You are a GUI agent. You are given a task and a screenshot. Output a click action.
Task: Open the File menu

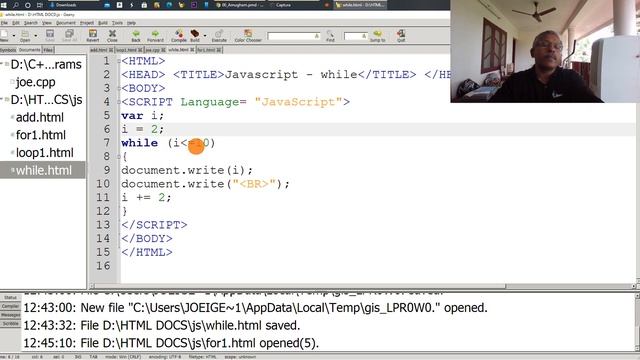[4, 23]
